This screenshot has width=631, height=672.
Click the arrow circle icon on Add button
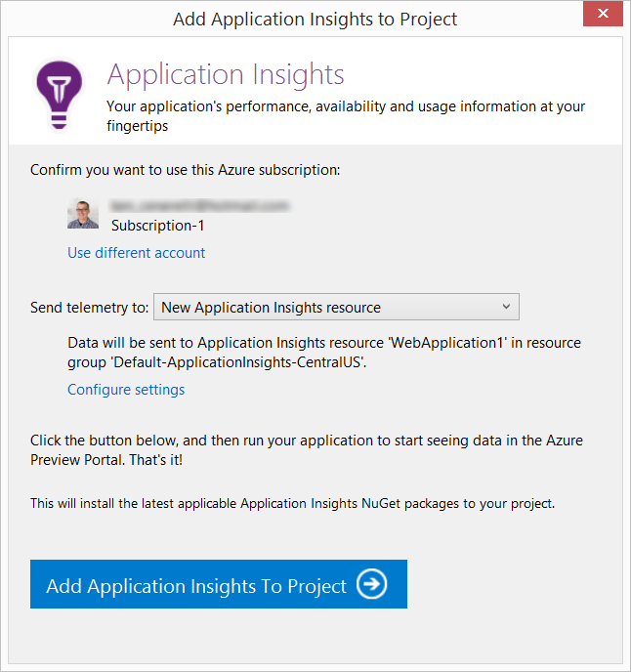click(x=371, y=584)
